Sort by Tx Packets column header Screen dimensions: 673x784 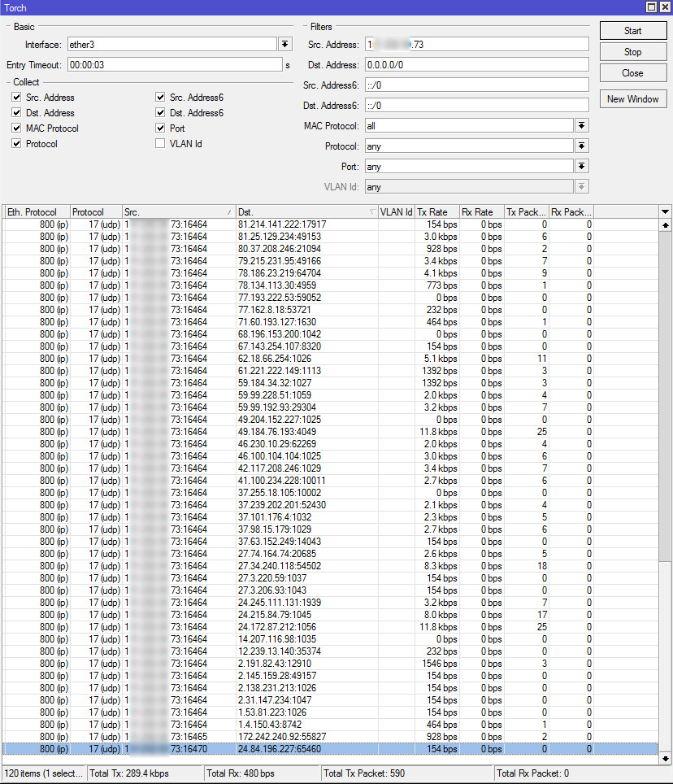click(527, 212)
